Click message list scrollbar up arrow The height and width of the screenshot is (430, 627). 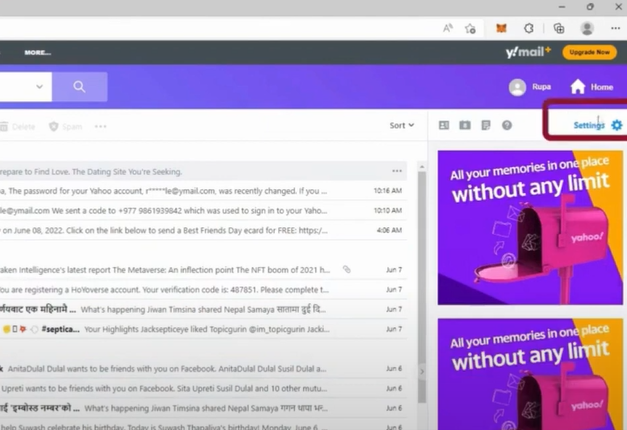(422, 166)
